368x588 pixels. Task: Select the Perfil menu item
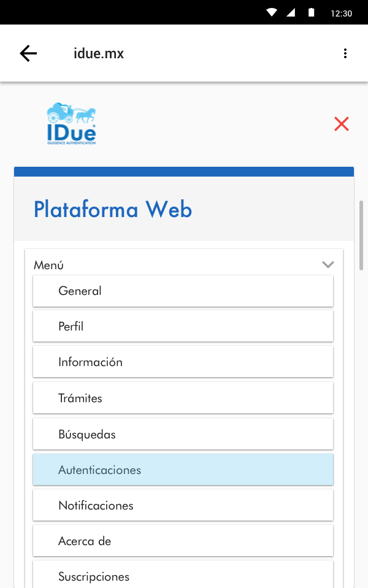pos(183,326)
